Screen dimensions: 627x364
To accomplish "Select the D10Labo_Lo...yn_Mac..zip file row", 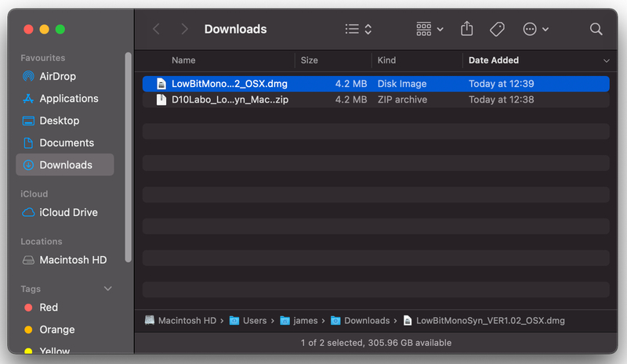I will click(x=376, y=99).
